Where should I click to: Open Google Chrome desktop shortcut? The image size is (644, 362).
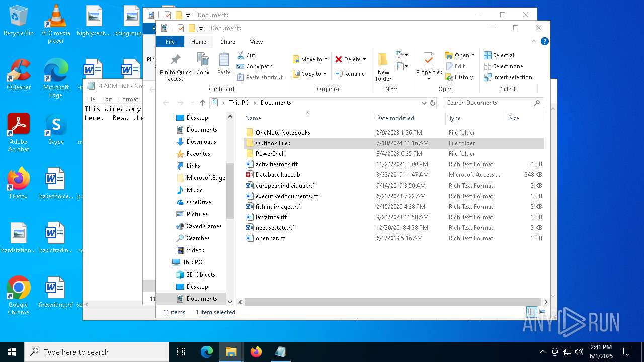(19, 295)
